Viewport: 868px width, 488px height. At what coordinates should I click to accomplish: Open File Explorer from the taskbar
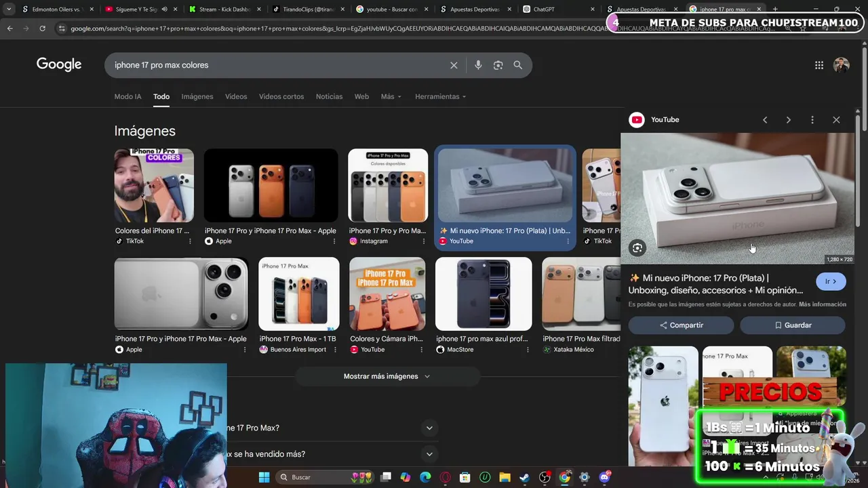tap(505, 477)
